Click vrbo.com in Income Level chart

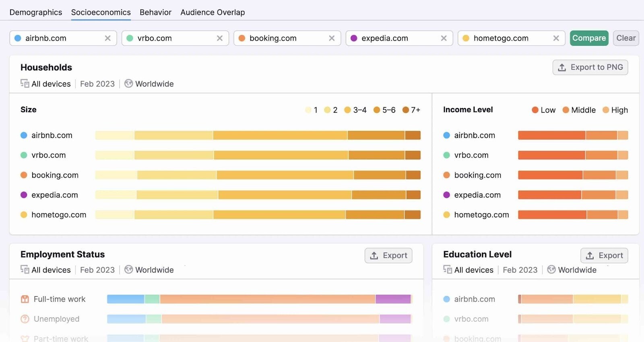[x=471, y=155]
